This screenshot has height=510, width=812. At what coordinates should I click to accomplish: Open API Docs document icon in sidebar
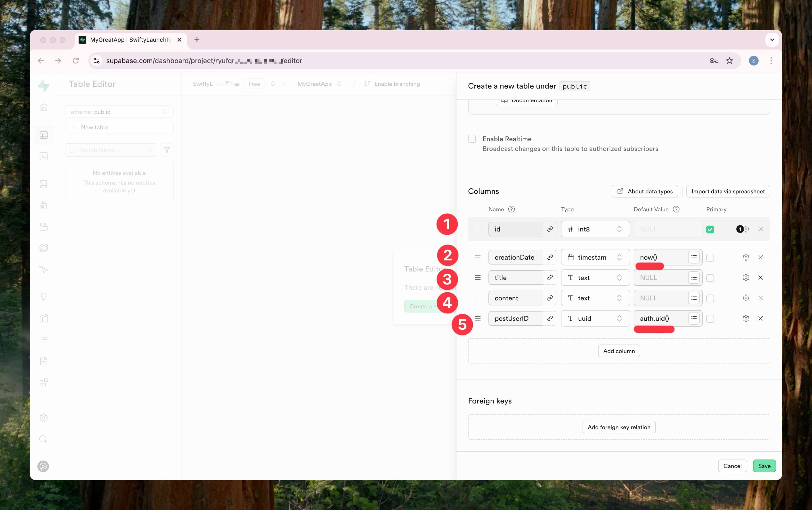pos(43,361)
